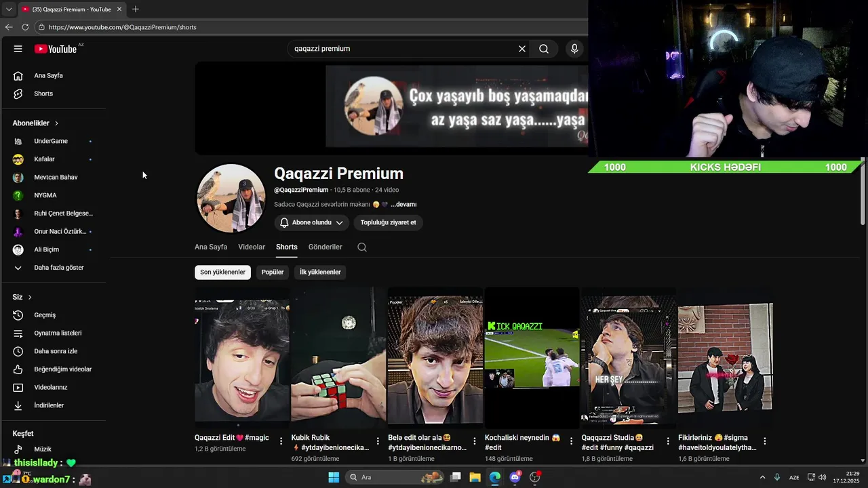Viewport: 868px width, 488px height.
Task: Switch to the channel Ana Sayfa tab
Action: pos(211,247)
